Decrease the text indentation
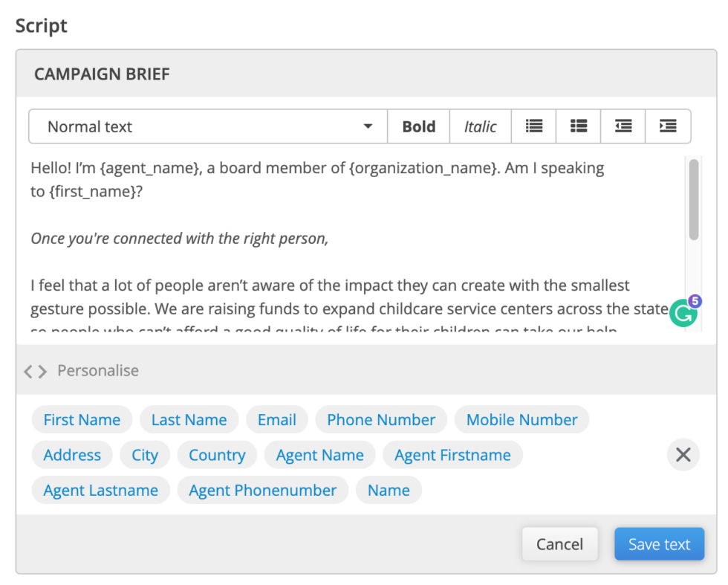728x585 pixels. [623, 126]
